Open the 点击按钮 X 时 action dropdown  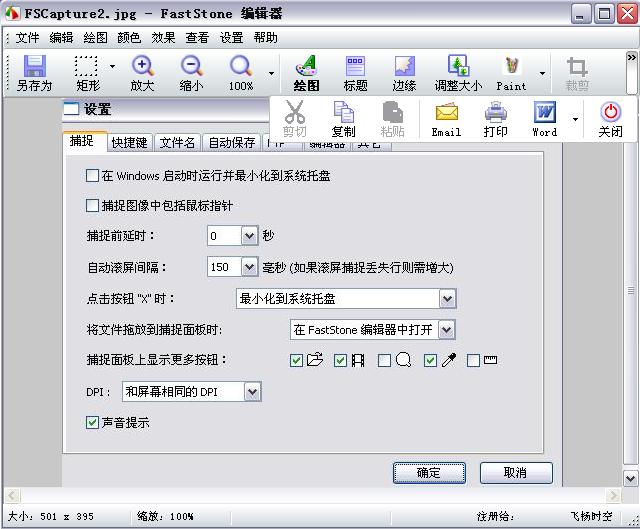(447, 299)
